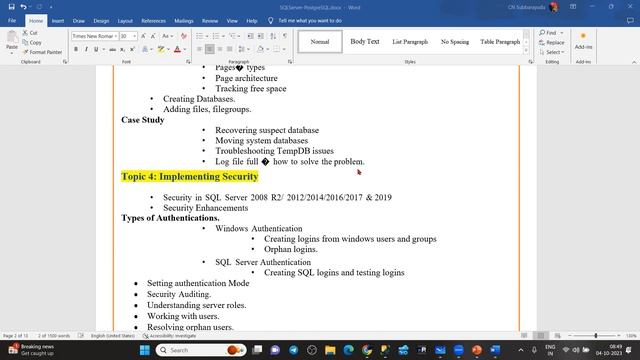Switch to the Review tab
Image resolution: width=640 pixels, height=360 pixels.
pos(210,20)
